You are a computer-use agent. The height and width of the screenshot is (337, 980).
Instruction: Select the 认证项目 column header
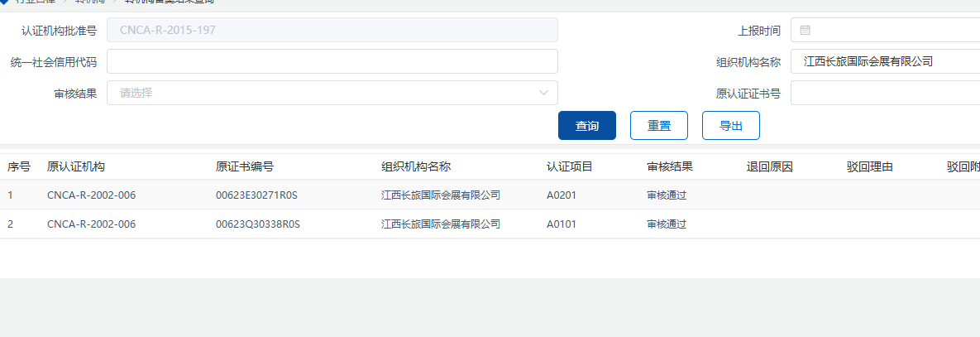pyautogui.click(x=570, y=166)
